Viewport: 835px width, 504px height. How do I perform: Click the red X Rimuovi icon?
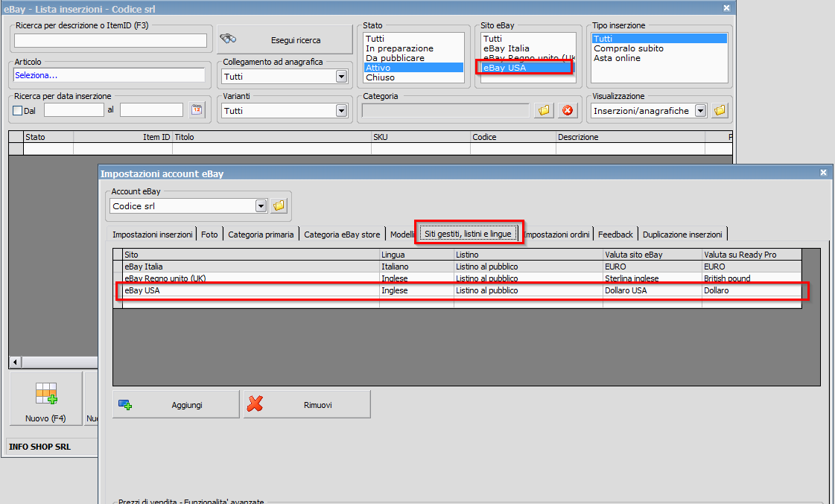pos(255,404)
